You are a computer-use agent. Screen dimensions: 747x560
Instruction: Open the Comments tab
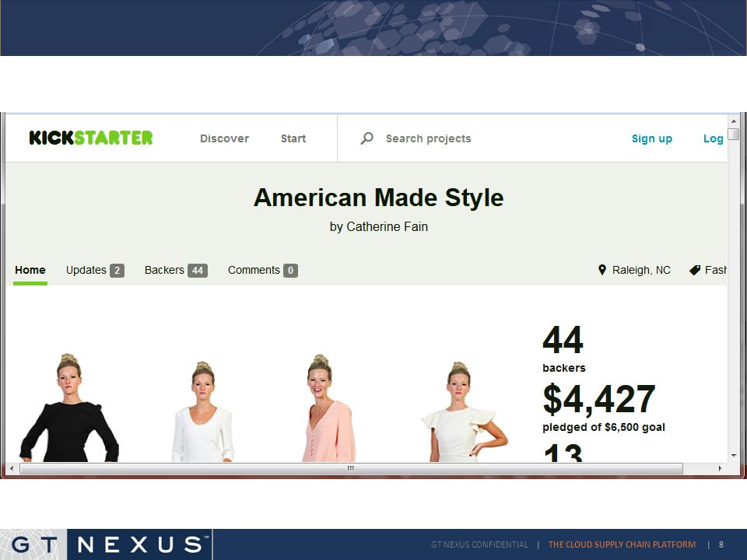click(262, 271)
